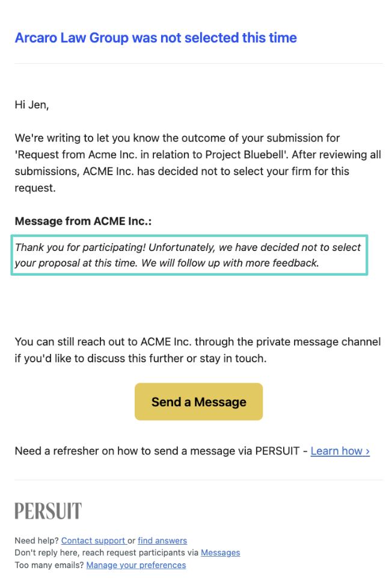Follow the find answers link

pos(162,540)
